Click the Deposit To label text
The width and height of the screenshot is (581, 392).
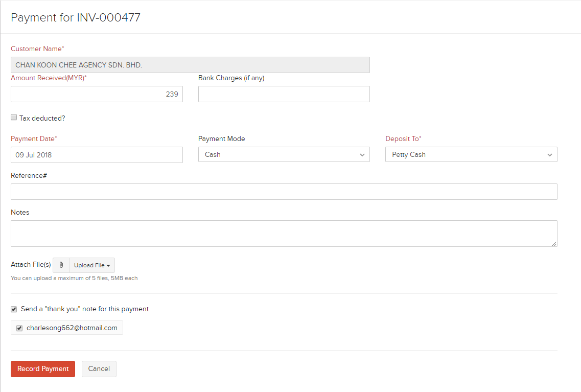point(403,139)
